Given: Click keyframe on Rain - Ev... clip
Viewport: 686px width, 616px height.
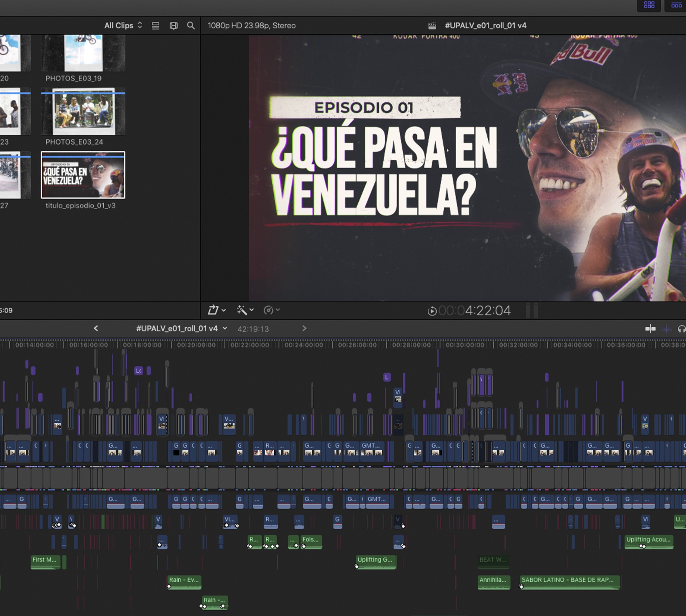Looking at the screenshot, I should (169, 587).
